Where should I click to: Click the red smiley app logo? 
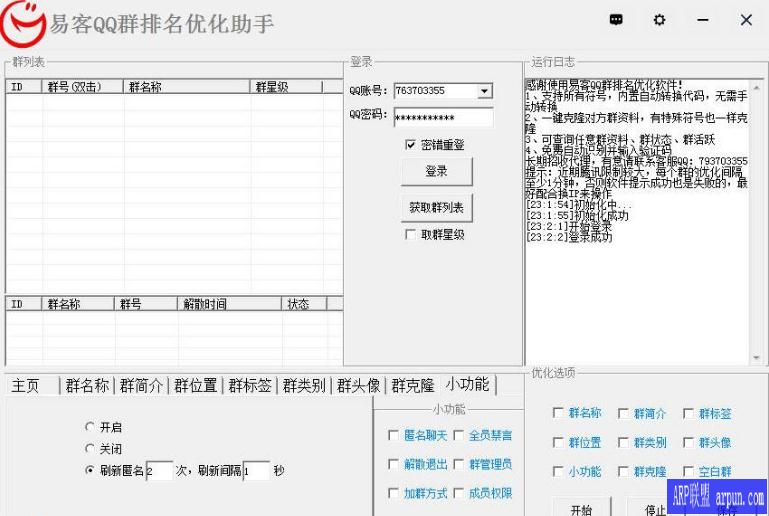(x=23, y=24)
